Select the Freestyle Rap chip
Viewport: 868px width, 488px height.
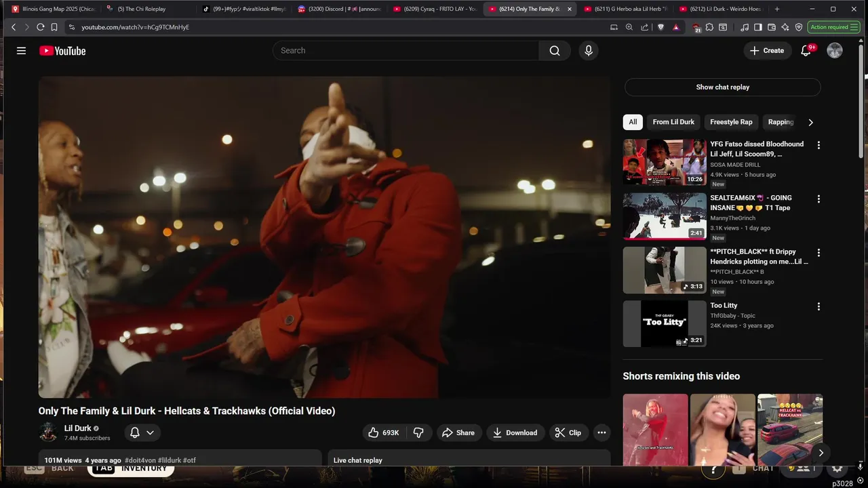point(731,122)
